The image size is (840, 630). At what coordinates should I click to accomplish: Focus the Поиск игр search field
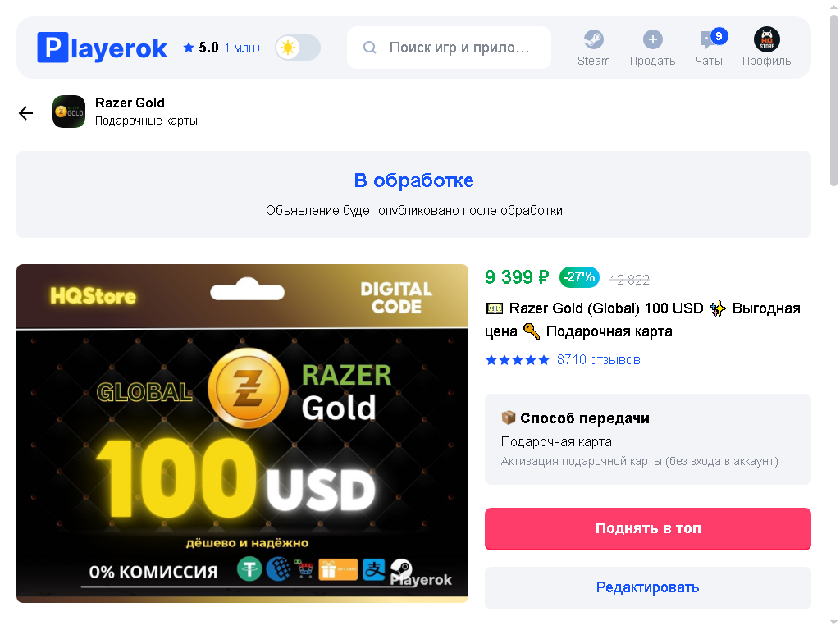pos(449,48)
